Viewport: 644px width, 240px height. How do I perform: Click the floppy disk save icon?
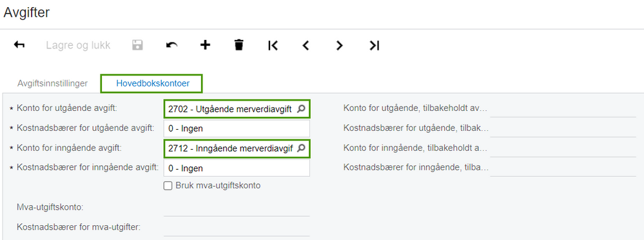coord(137,45)
